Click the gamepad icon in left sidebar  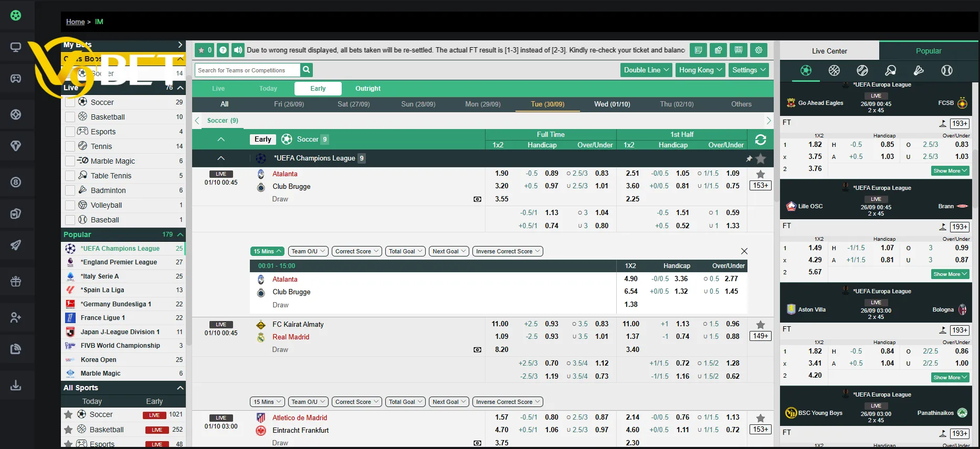[x=16, y=79]
